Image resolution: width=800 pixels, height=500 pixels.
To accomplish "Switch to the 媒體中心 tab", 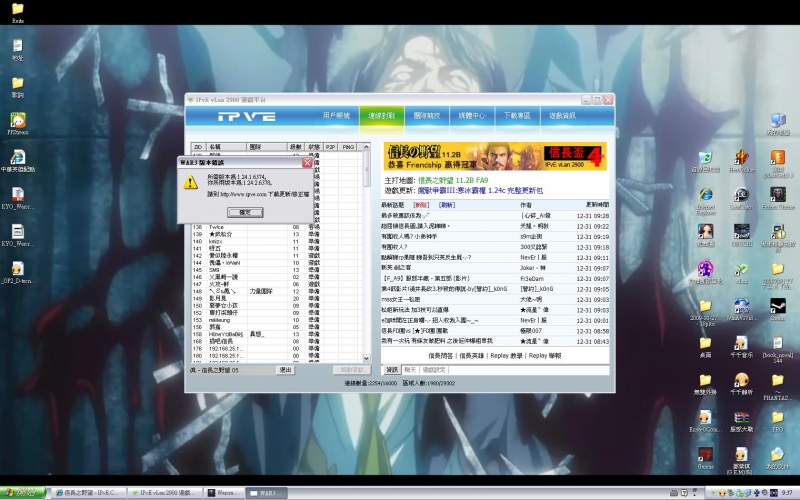I will (473, 116).
